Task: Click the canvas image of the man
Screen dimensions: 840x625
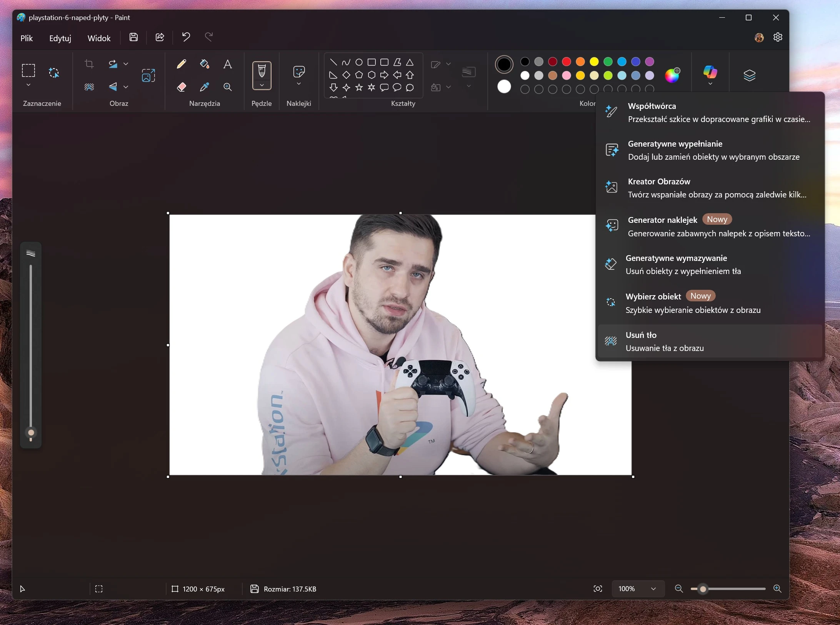Action: [400, 345]
